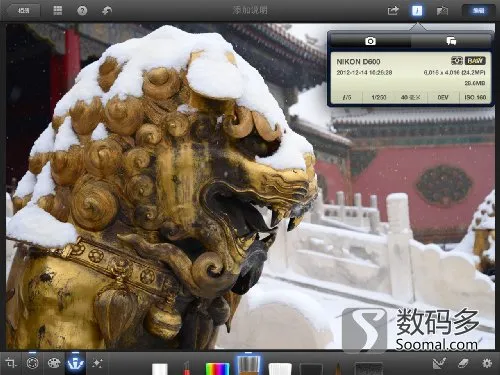500x375 pixels.
Task: Pick the black square brush
Action: [x=311, y=369]
